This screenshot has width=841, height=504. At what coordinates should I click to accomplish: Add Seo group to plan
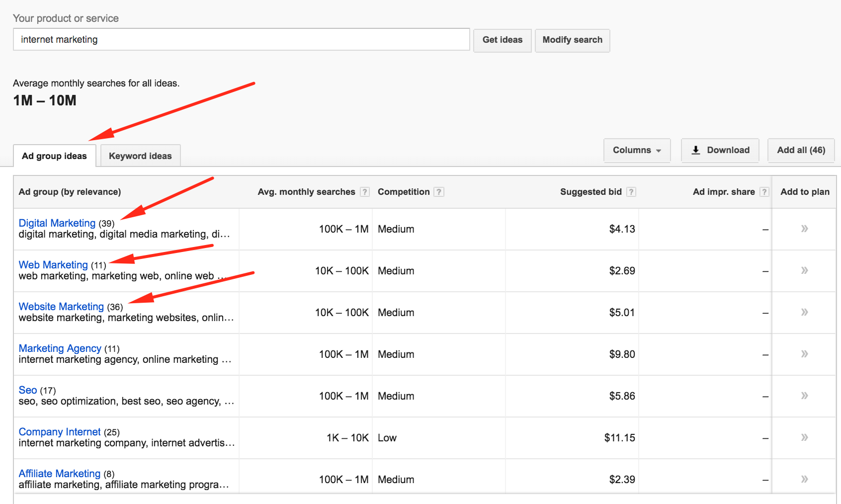tap(804, 396)
